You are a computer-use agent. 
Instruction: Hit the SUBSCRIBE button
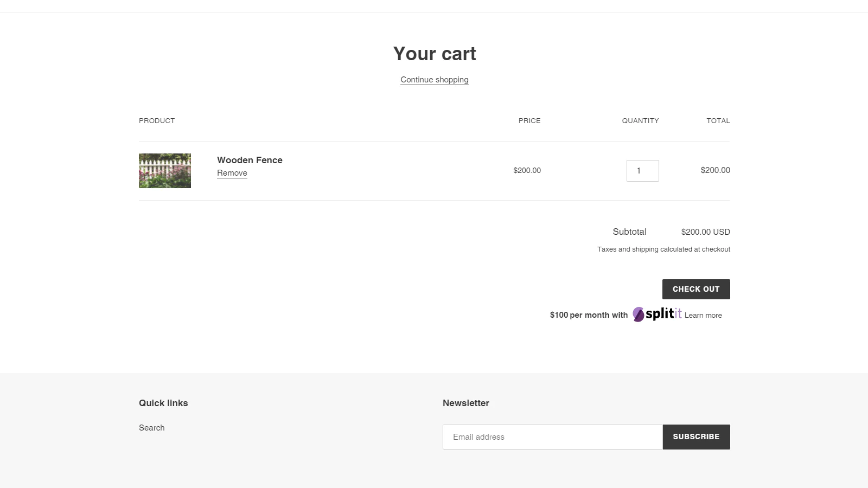(x=696, y=437)
